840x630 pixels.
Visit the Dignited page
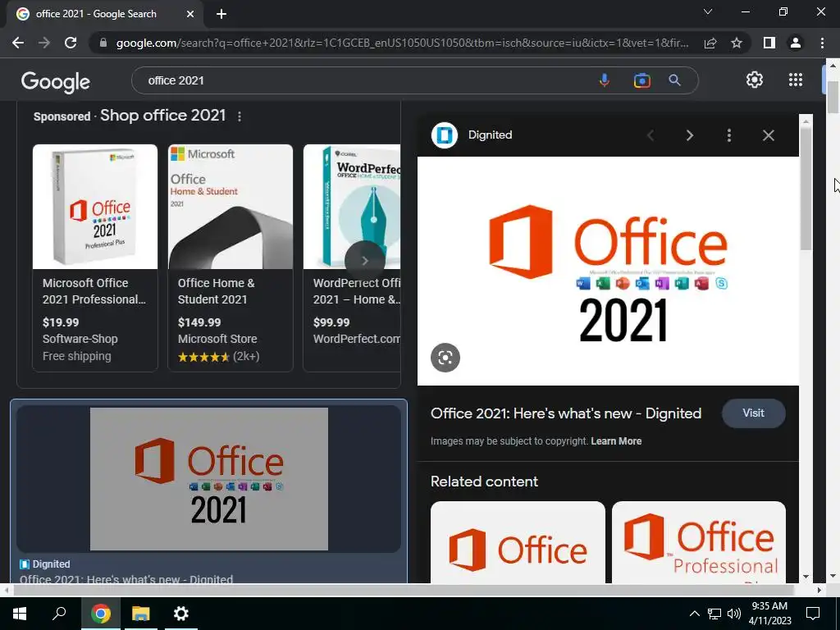(x=753, y=413)
